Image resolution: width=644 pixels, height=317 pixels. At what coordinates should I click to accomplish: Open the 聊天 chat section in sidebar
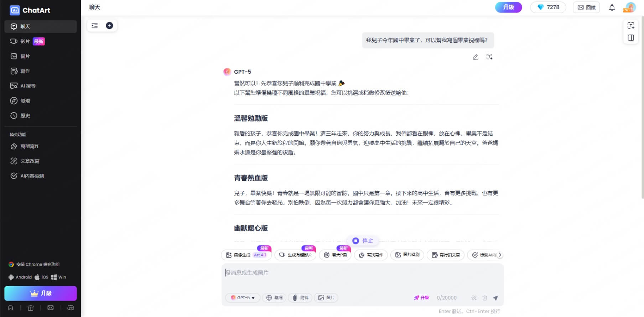click(41, 26)
